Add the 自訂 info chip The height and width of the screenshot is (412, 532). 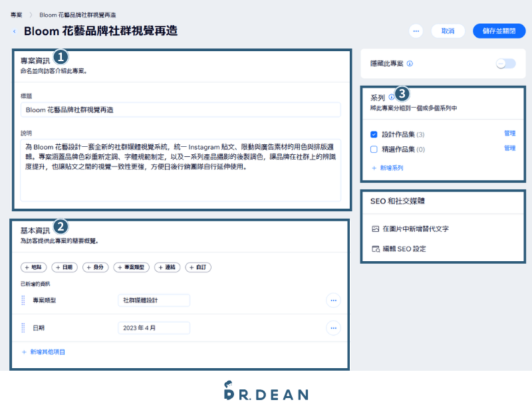[198, 268]
